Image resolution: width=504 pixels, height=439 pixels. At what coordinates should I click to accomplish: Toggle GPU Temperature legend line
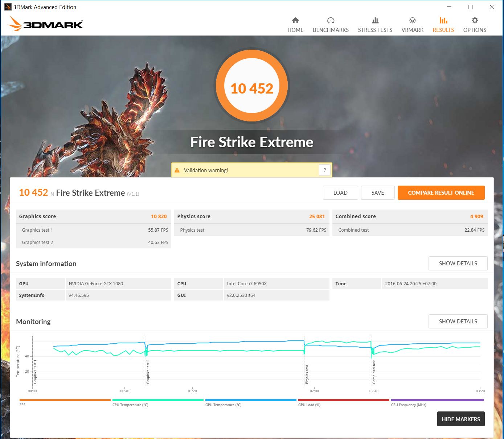(223, 405)
